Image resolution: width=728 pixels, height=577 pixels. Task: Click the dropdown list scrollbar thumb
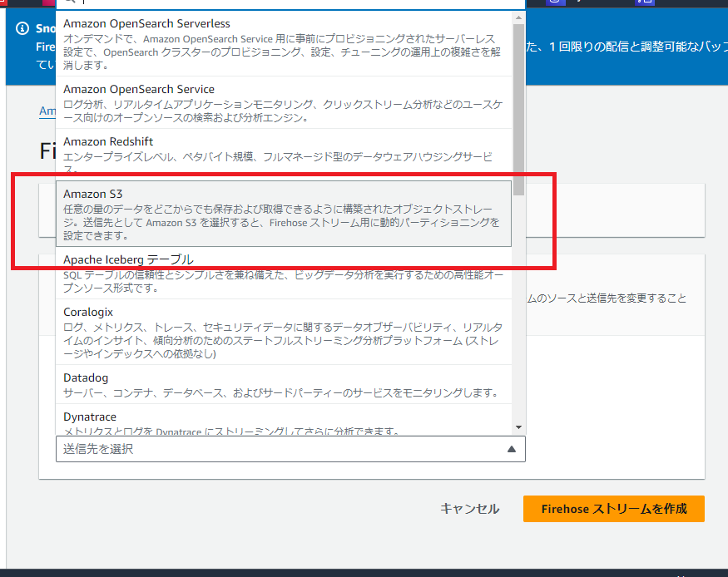pos(518,110)
